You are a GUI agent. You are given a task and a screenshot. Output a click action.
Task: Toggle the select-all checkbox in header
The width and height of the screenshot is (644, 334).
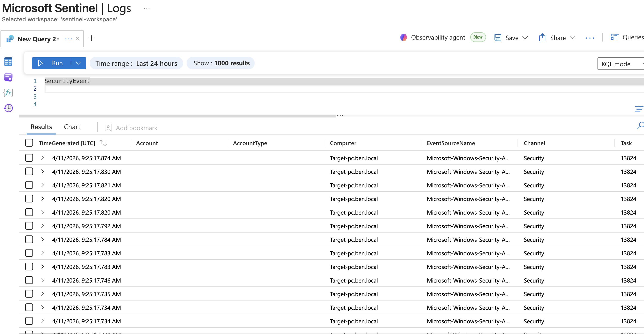coord(29,143)
